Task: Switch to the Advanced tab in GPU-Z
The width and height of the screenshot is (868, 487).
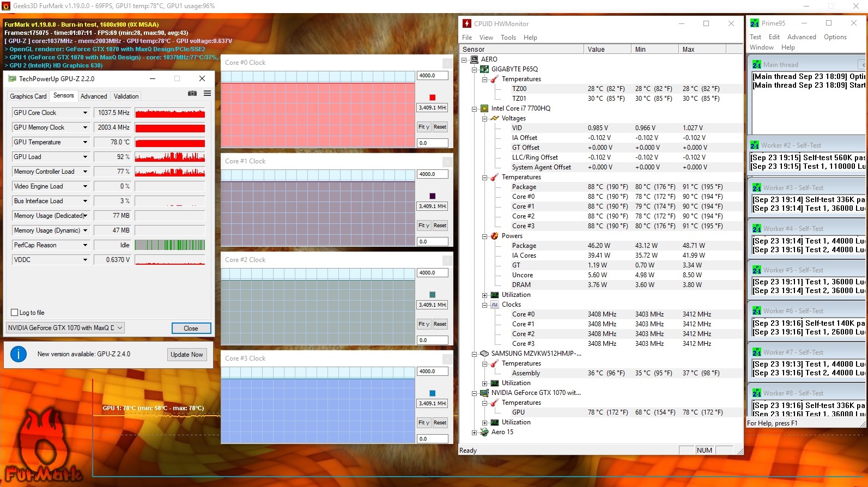Action: tap(94, 96)
